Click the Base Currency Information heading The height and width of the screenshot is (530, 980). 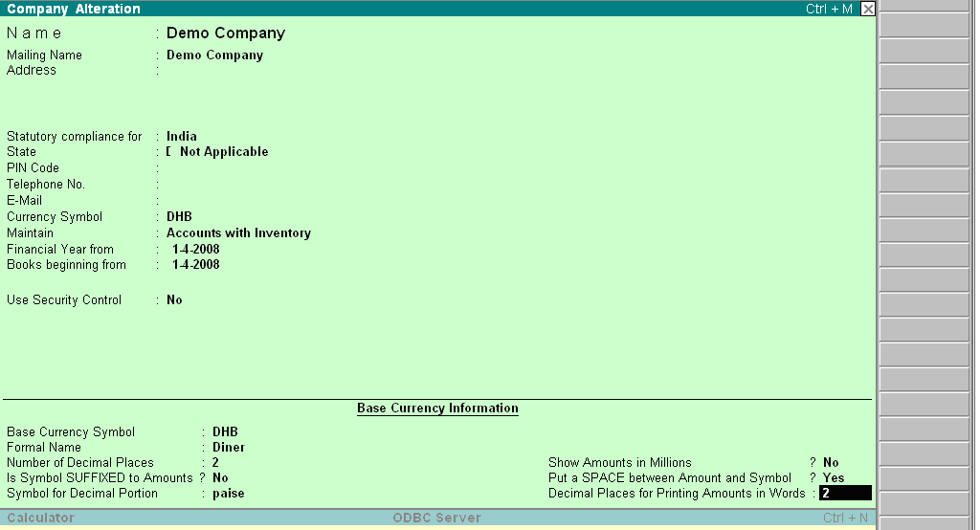pos(437,409)
